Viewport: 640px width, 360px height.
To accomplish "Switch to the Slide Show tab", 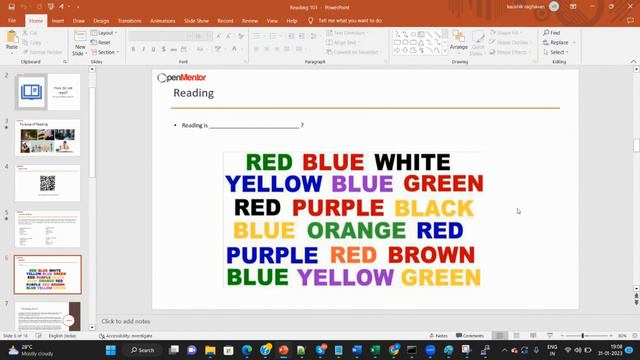I will 196,20.
